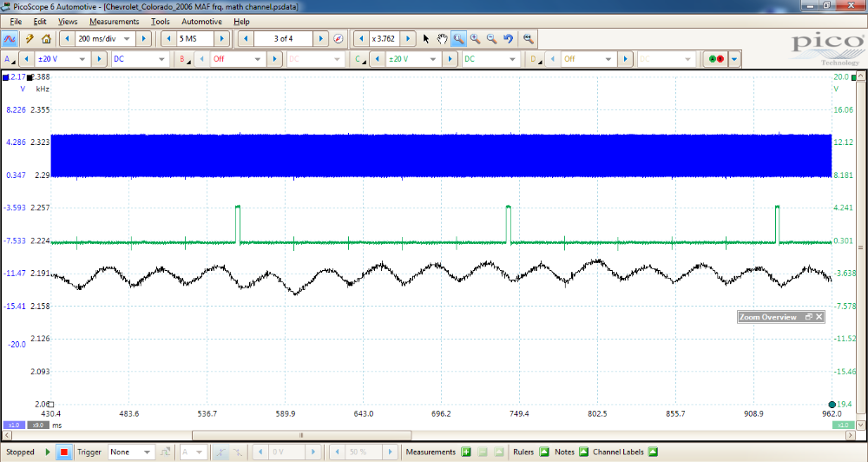Click the home icon in toolbar

click(46, 39)
